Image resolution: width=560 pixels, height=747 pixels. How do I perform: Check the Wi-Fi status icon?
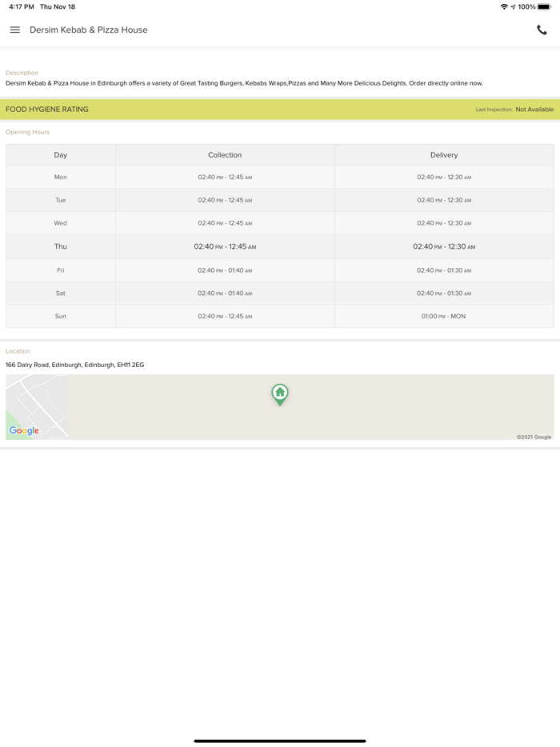(x=504, y=6)
